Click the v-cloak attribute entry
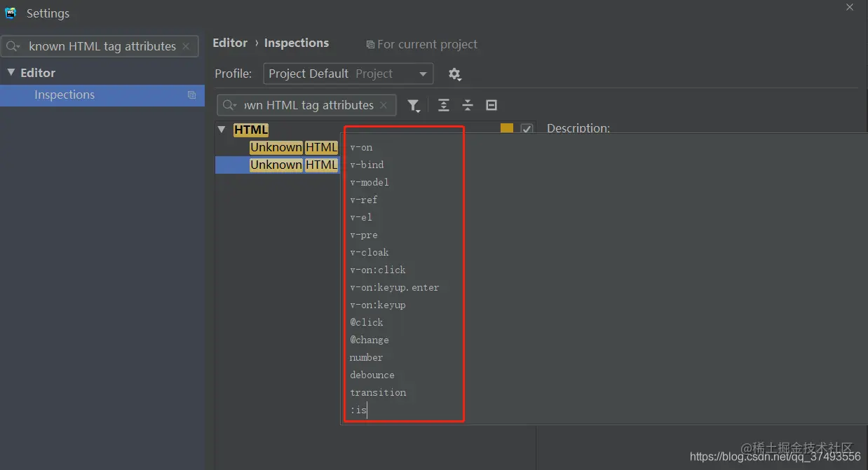Image resolution: width=868 pixels, height=470 pixels. [369, 252]
